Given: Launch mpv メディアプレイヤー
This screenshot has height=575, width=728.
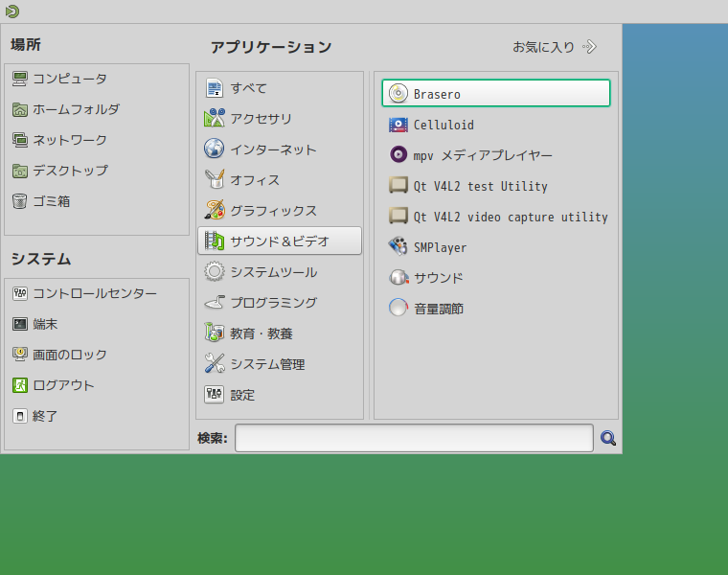Looking at the screenshot, I should click(496, 155).
